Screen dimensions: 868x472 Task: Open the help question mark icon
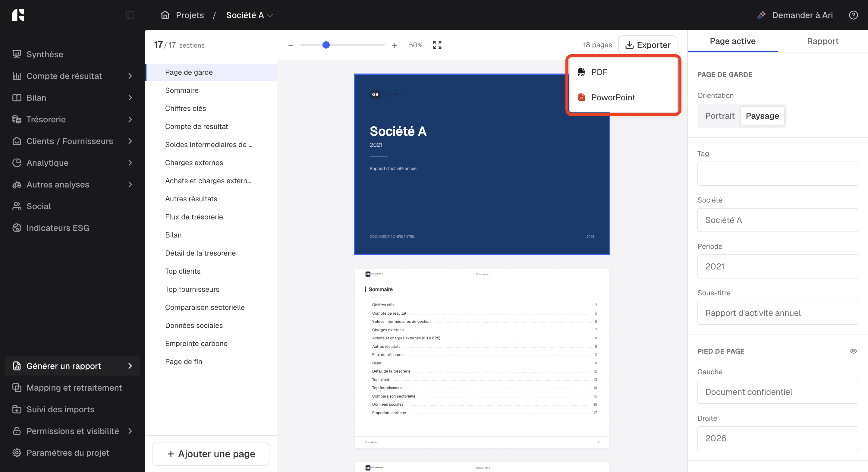(x=853, y=15)
